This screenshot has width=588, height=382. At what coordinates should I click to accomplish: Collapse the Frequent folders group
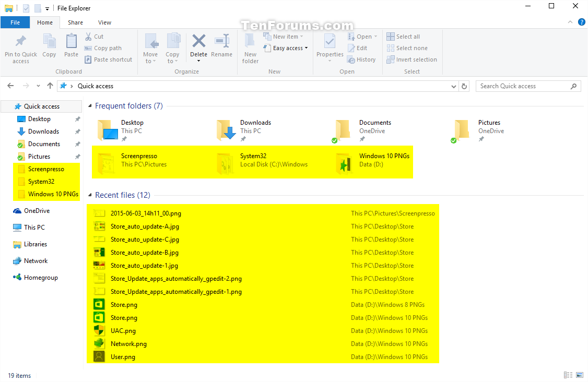[x=90, y=106]
